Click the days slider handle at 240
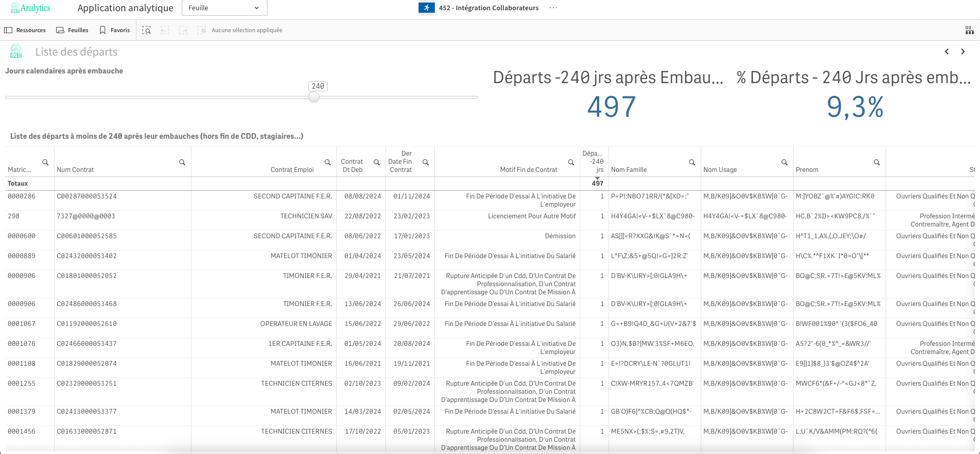 coord(314,97)
